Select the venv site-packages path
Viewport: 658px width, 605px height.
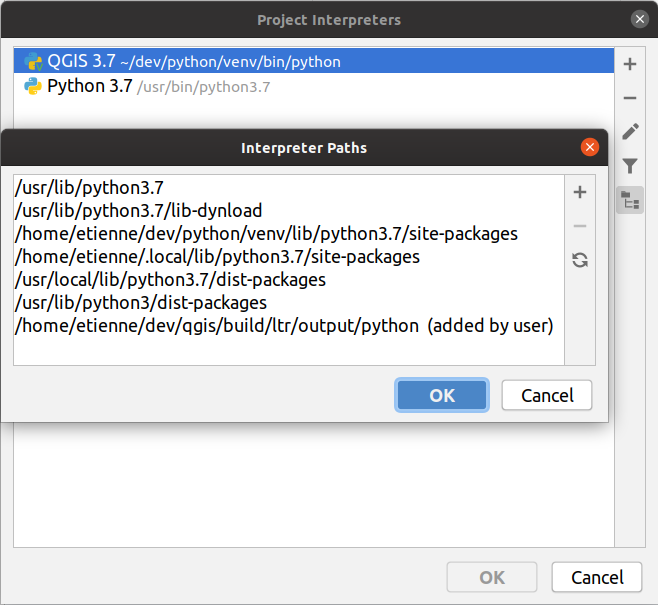click(x=266, y=234)
